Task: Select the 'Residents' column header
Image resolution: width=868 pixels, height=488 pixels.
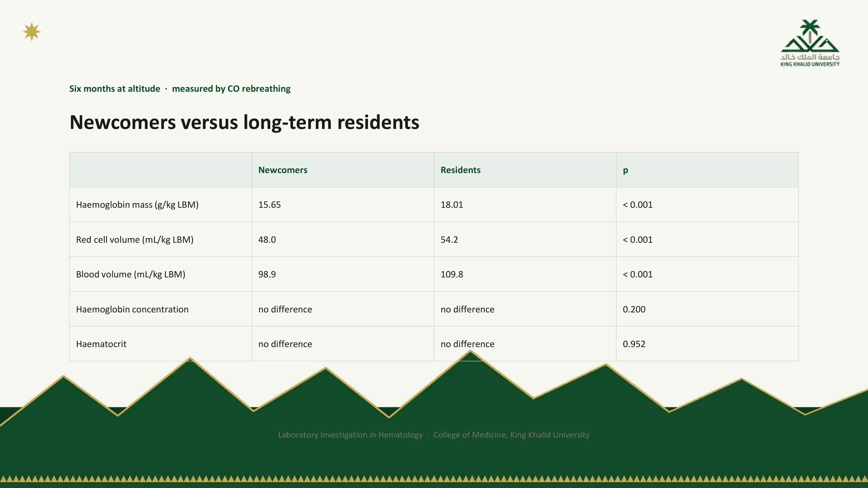Action: tap(460, 170)
